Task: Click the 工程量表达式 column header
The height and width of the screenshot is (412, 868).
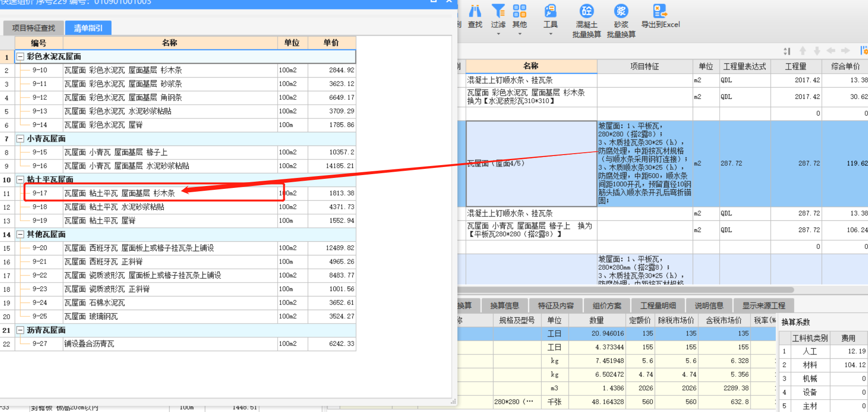Action: click(745, 67)
